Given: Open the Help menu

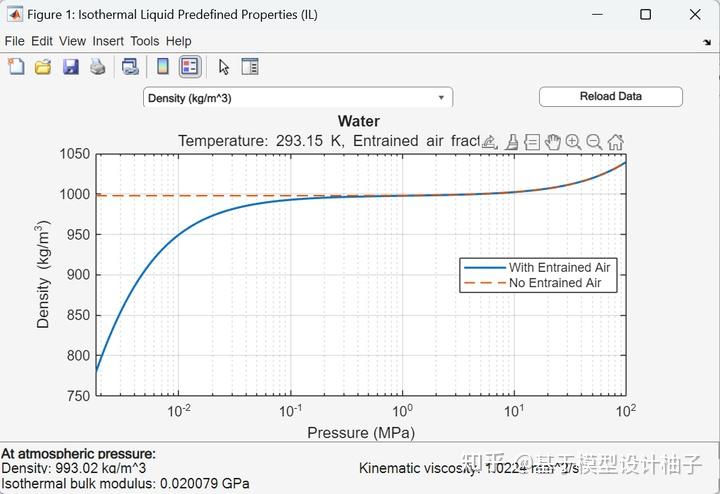Looking at the screenshot, I should coord(179,41).
